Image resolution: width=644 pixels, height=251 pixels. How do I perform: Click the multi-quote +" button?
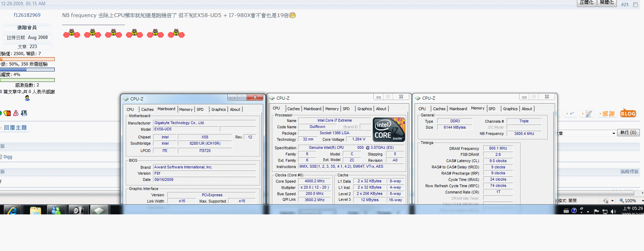571,114
